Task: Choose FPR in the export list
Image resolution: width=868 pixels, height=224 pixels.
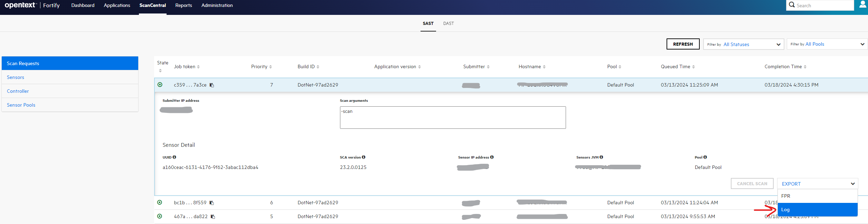Action: 817,196
